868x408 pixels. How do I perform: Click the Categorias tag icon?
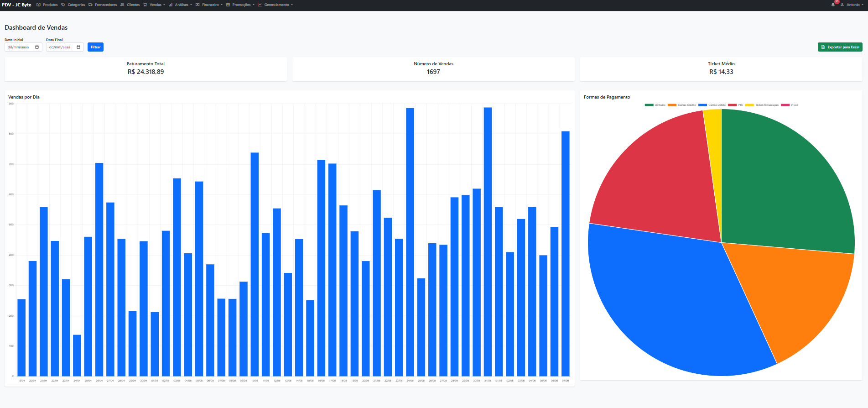(x=63, y=5)
